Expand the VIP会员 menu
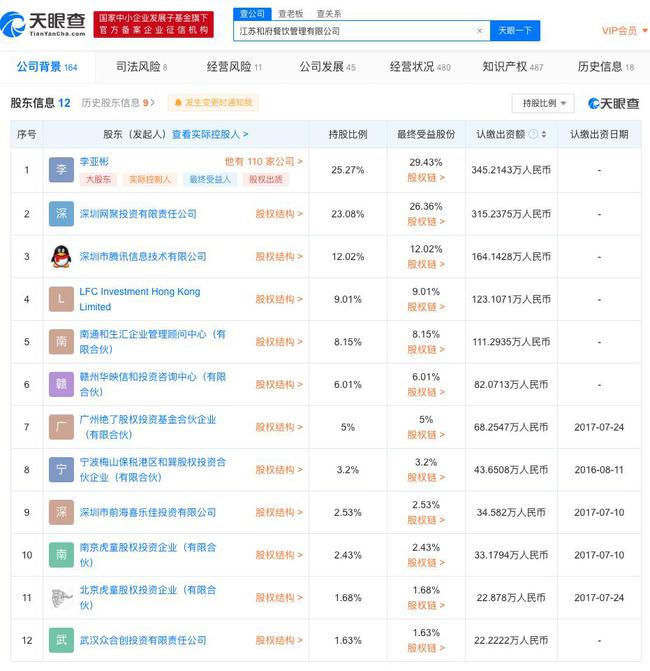 pos(624,31)
